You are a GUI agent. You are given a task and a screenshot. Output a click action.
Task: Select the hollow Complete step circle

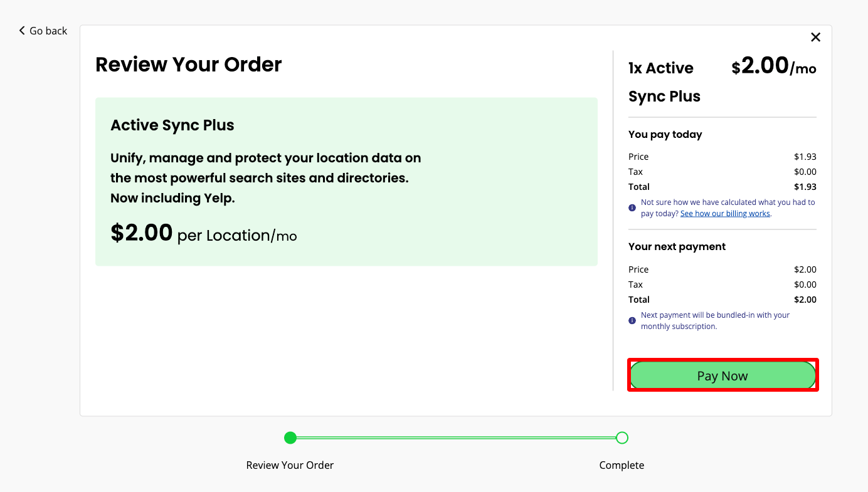click(x=622, y=437)
